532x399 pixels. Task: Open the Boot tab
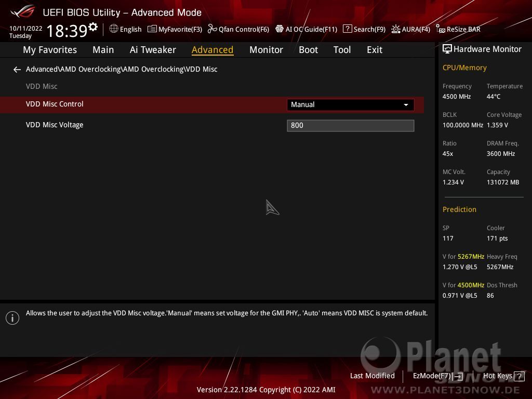pyautogui.click(x=308, y=50)
